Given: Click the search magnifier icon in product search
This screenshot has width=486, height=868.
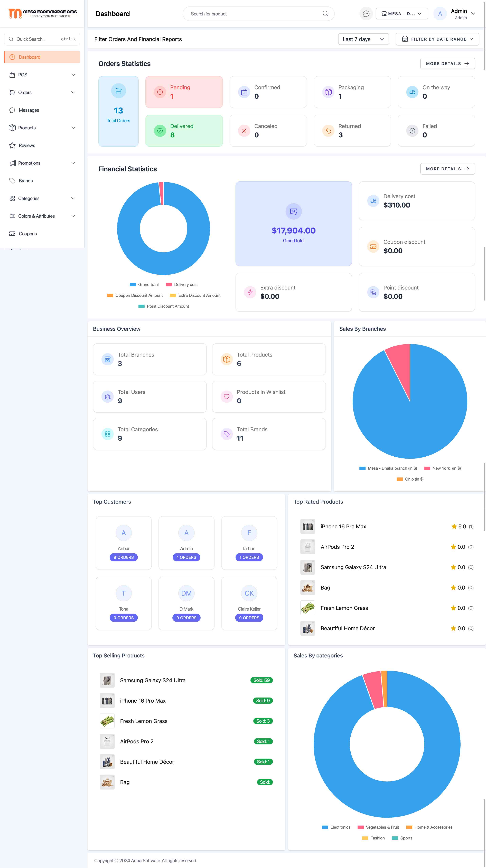Looking at the screenshot, I should (325, 14).
